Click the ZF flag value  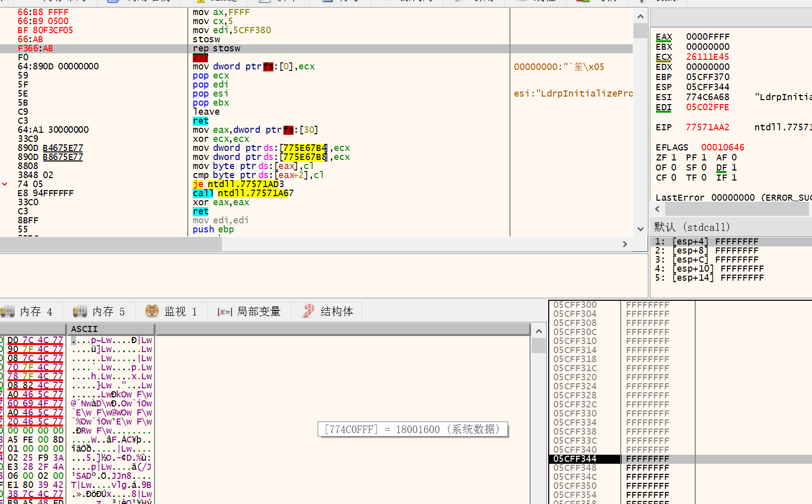tap(674, 157)
